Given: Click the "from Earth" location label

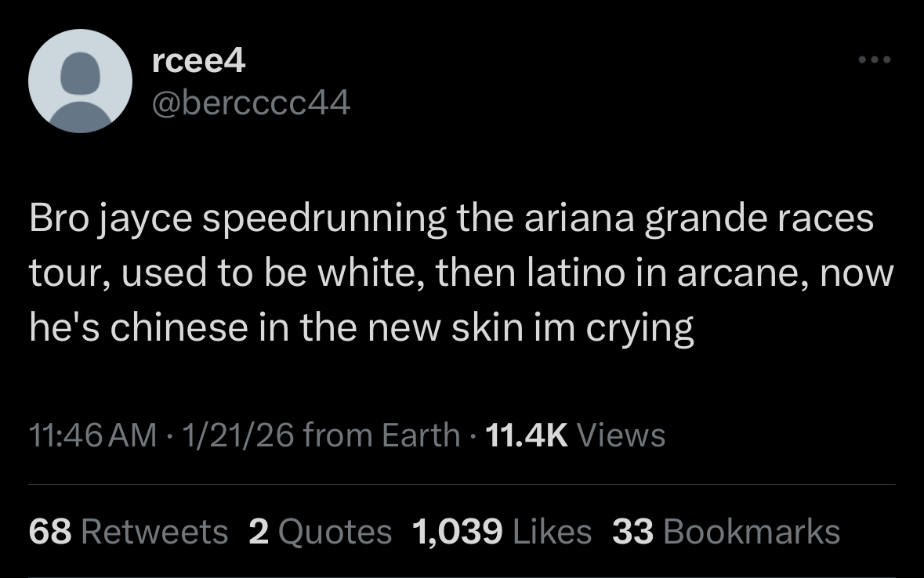Looking at the screenshot, I should tap(381, 435).
